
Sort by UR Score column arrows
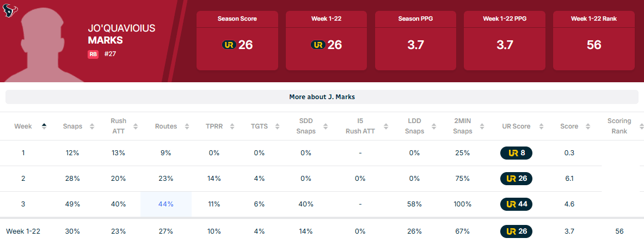(542, 126)
